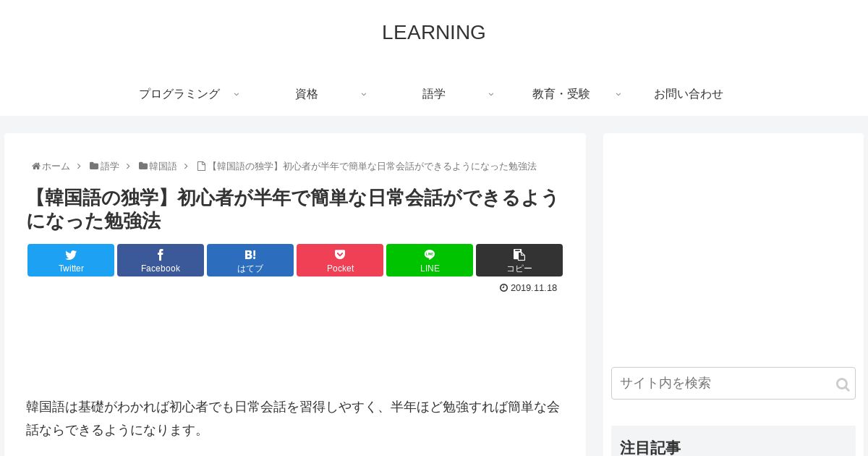Expand the chevron beside 教育・受験
Viewport: 868px width, 456px height.
(x=618, y=94)
